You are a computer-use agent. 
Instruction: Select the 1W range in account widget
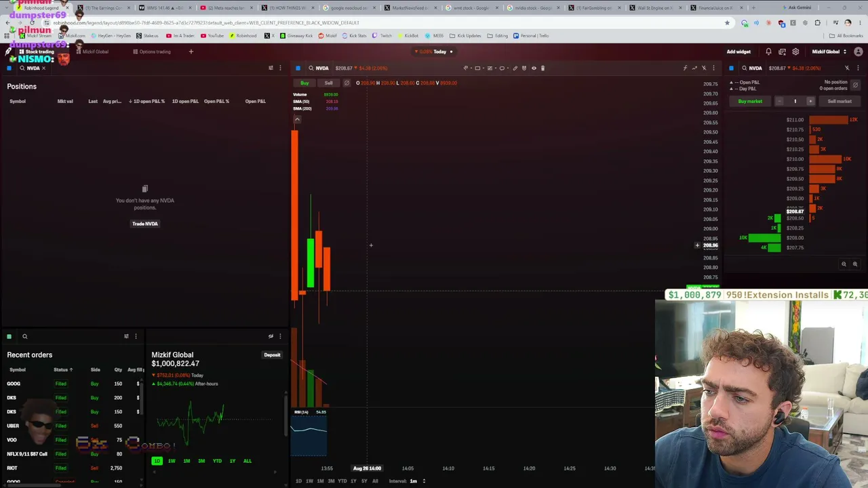click(172, 461)
